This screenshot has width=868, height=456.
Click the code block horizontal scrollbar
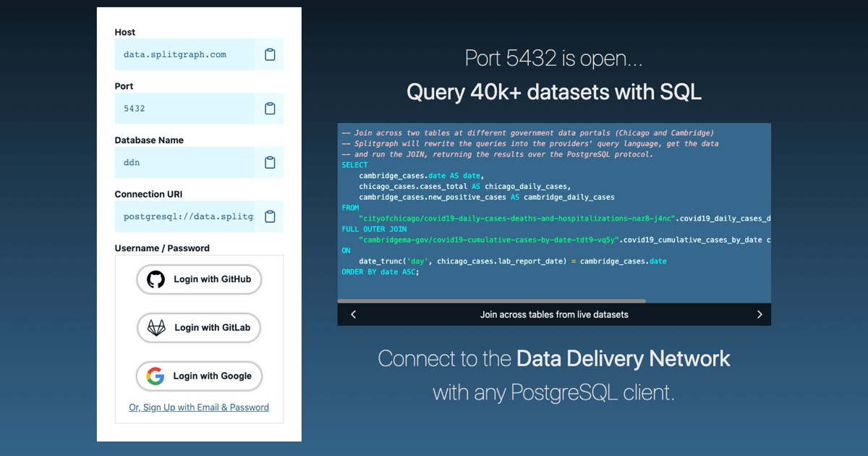[x=492, y=300]
